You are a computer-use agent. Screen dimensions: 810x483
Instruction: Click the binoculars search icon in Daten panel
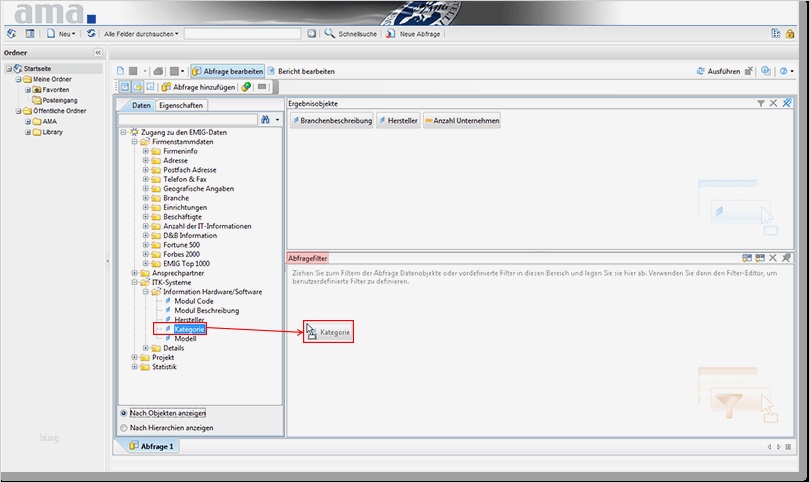(265, 119)
